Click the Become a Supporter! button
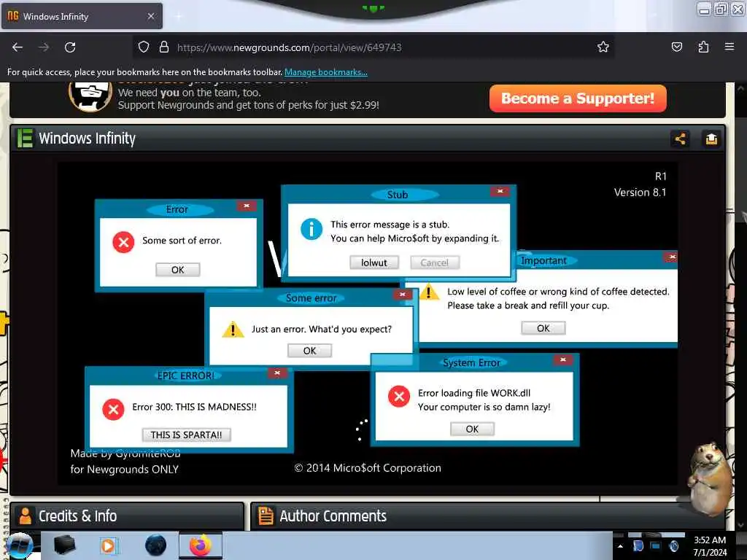This screenshot has width=747, height=560. [x=578, y=98]
